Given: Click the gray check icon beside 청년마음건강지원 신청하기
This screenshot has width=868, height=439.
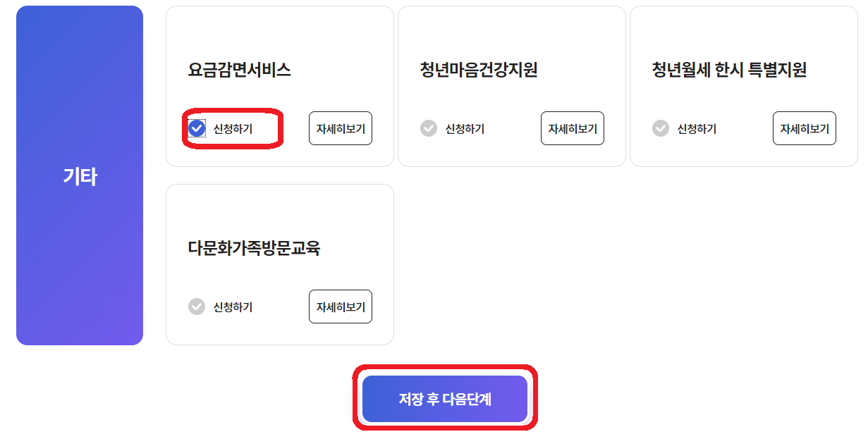Looking at the screenshot, I should click(x=429, y=128).
